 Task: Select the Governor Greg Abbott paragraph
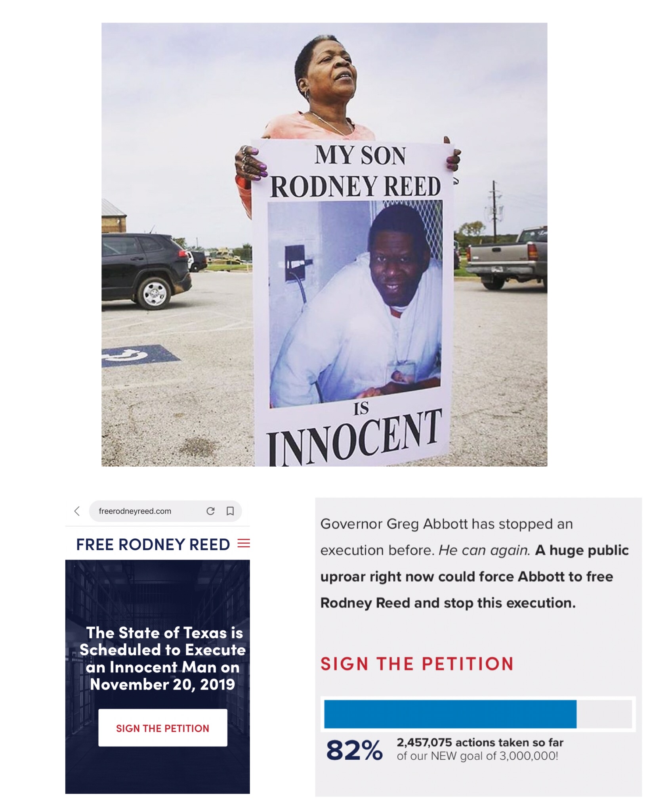click(x=474, y=563)
